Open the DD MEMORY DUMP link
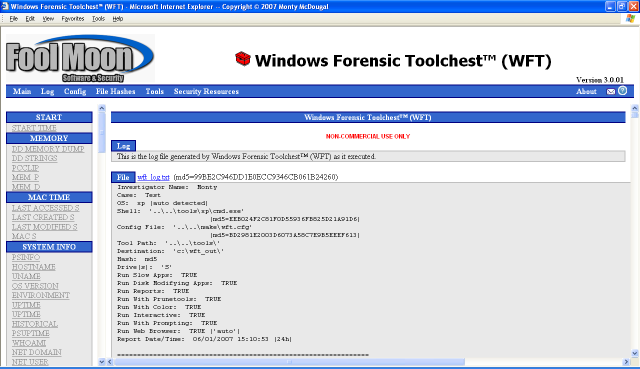 click(x=48, y=149)
